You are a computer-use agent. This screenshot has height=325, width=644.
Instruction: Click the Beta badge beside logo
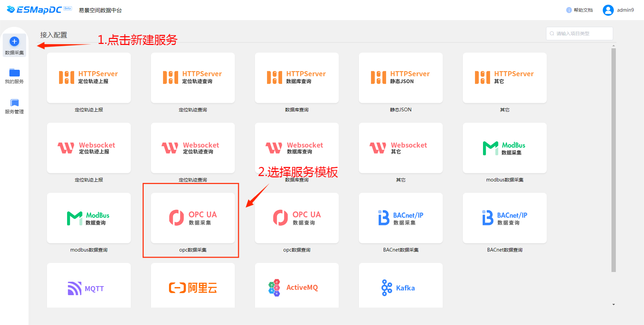68,8
